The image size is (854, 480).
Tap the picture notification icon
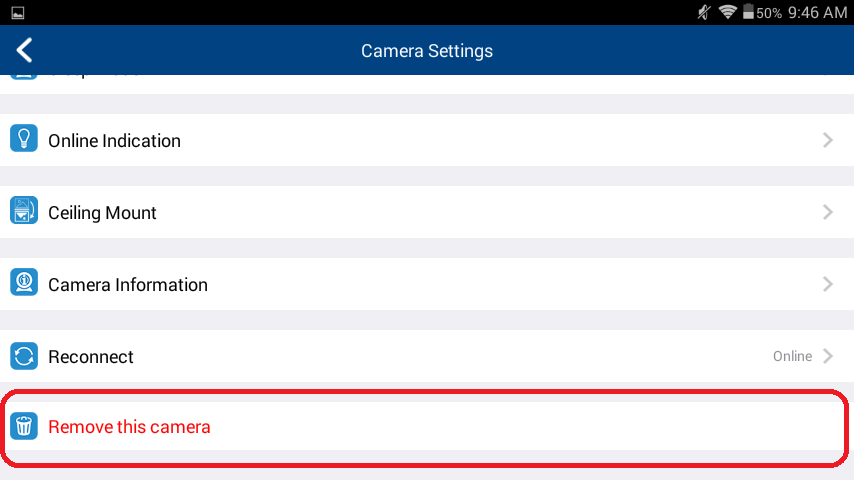(x=17, y=13)
